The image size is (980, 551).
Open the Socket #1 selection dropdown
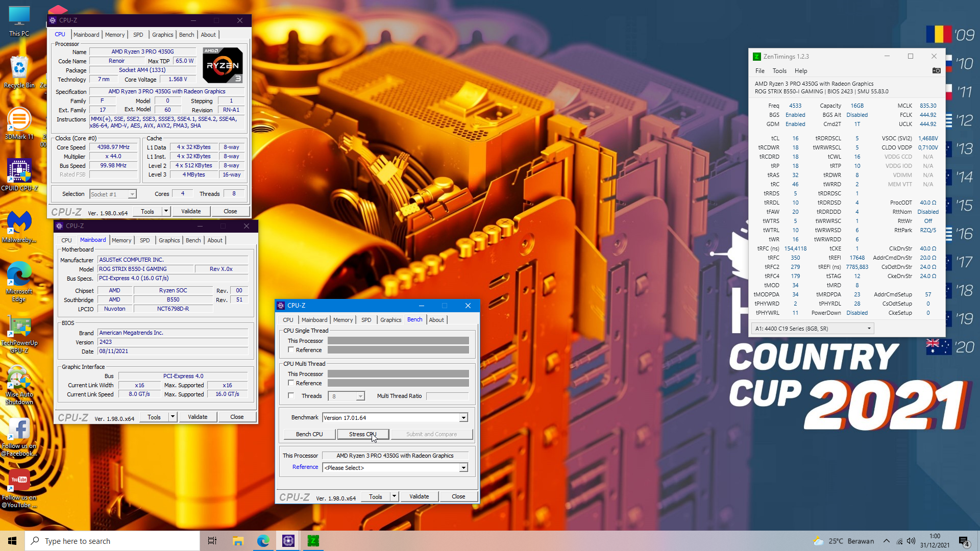click(113, 194)
